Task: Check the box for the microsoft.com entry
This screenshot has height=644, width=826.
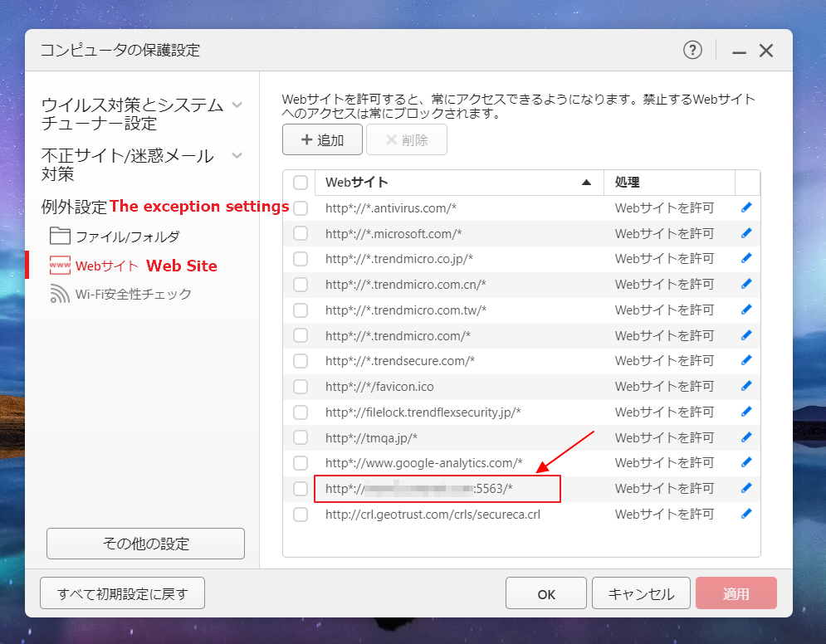Action: (x=300, y=233)
